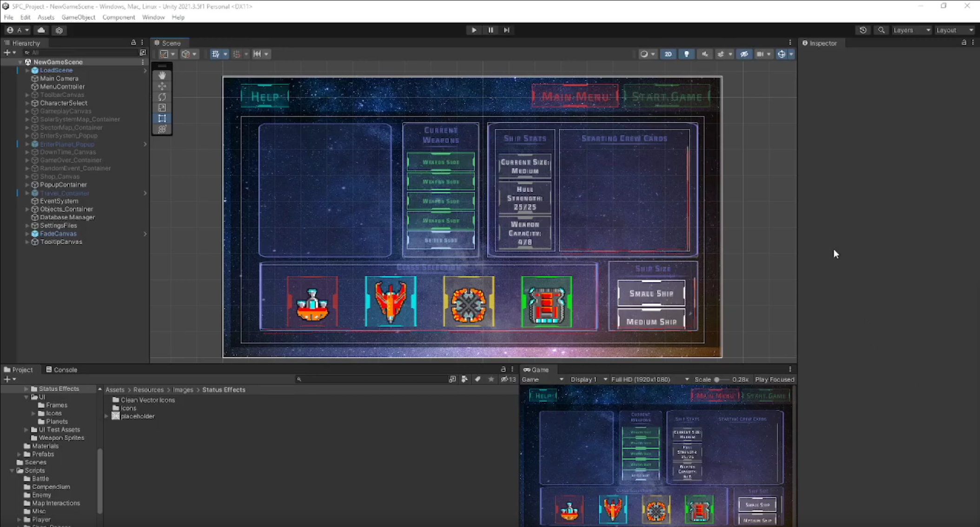This screenshot has height=527, width=980.
Task: Toggle Scene effects (skybox/fx) button
Action: [721, 54]
